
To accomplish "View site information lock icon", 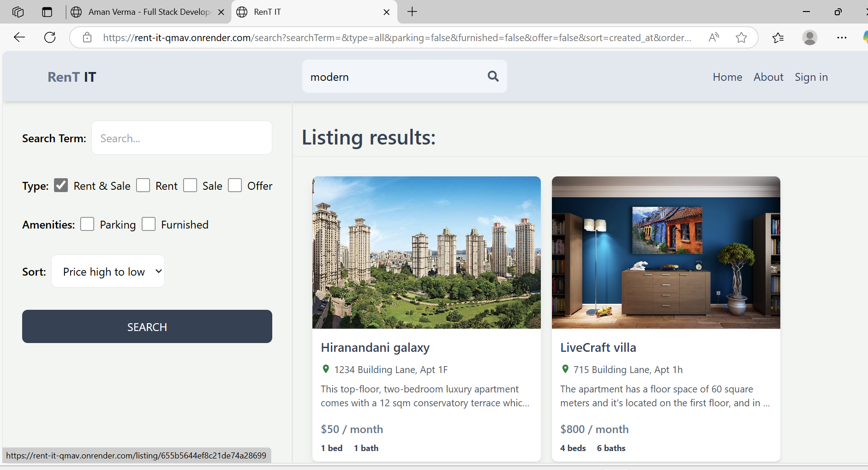I will (87, 37).
